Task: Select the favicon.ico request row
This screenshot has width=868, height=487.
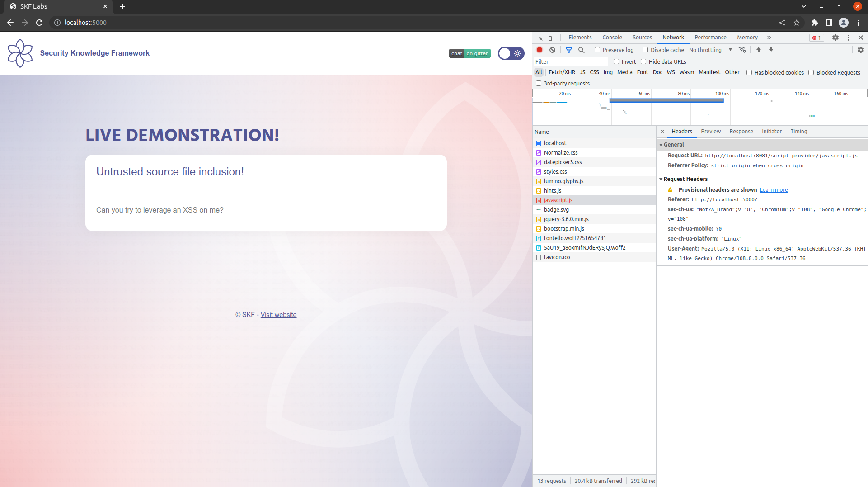Action: pos(594,257)
